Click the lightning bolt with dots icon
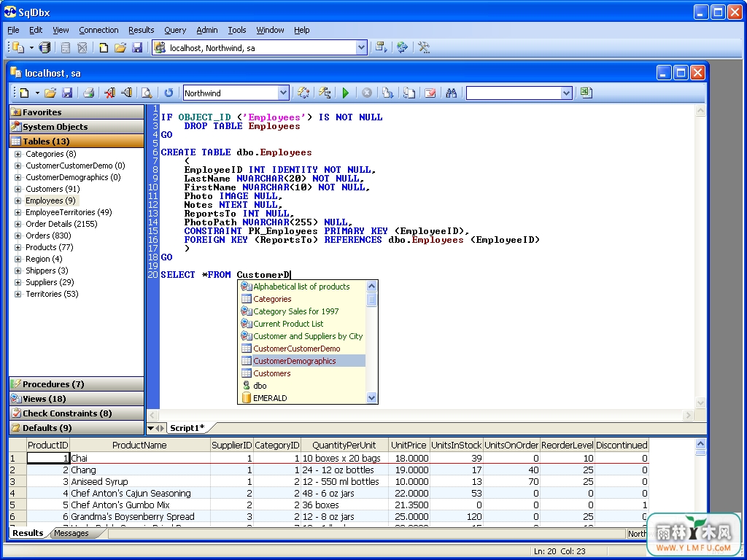This screenshot has height=560, width=747. click(x=303, y=93)
